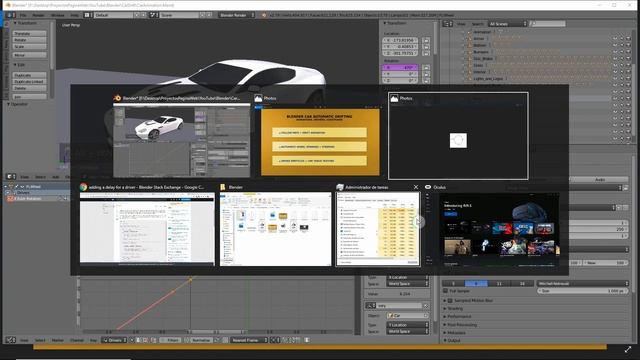Open the graph editor type icon
Screen dimensions: 640x360
coord(10,340)
